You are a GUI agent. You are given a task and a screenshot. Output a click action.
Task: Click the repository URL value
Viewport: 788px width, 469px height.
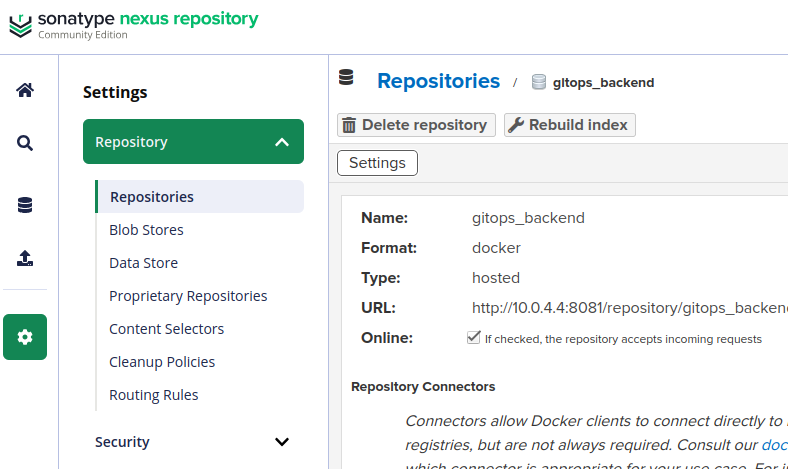coord(630,308)
